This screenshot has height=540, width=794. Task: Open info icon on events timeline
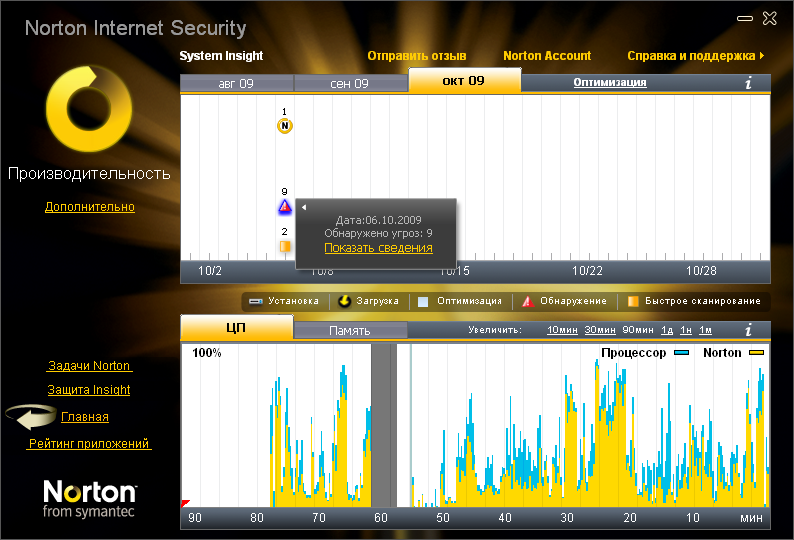point(748,83)
